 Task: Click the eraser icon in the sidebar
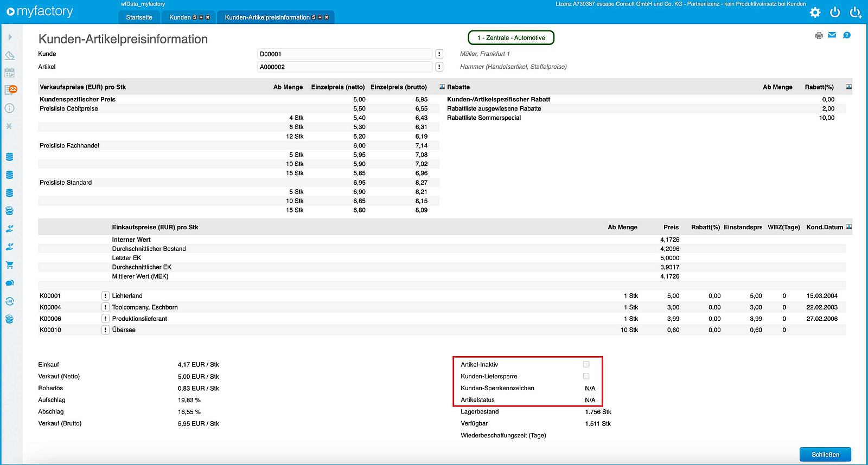pyautogui.click(x=10, y=55)
